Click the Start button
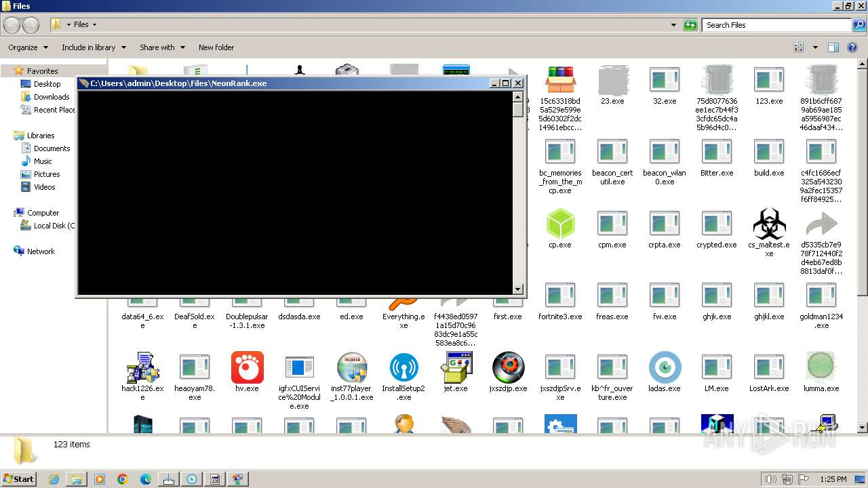The width and height of the screenshot is (868, 488). 18,479
